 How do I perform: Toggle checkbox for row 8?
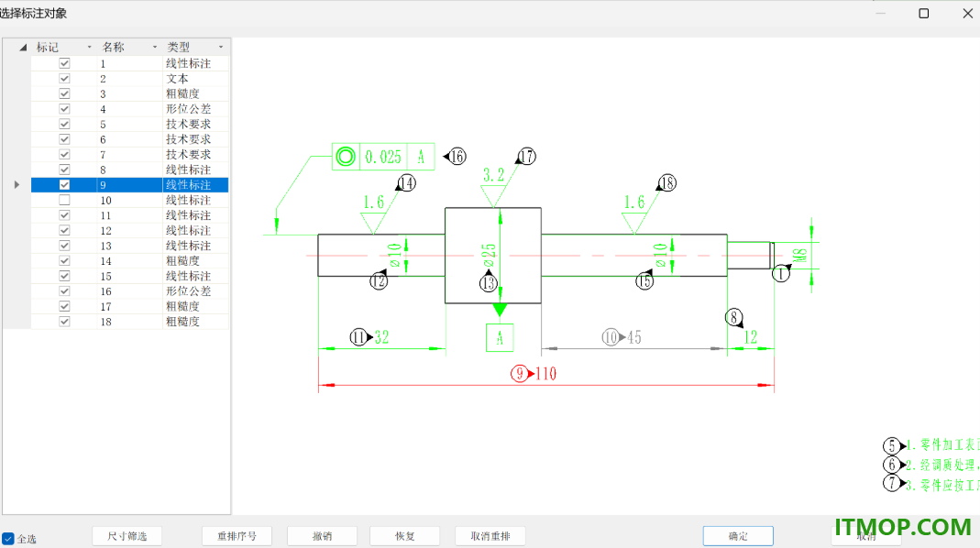click(64, 170)
